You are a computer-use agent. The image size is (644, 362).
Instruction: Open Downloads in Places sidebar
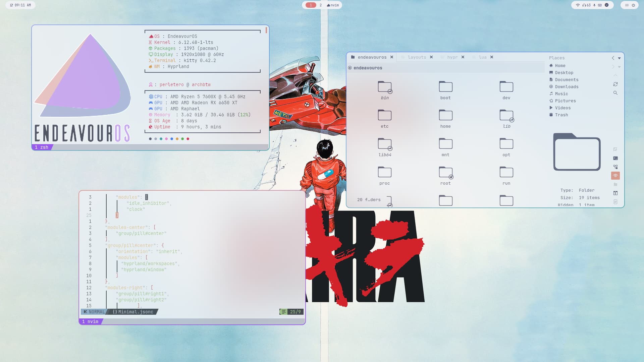566,86
